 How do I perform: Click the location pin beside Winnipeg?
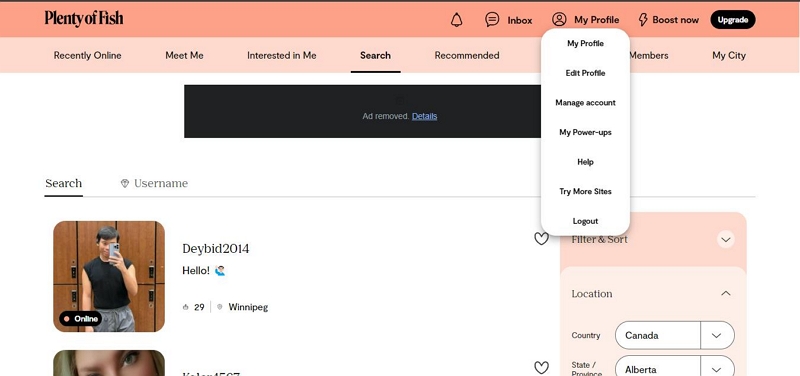point(220,307)
